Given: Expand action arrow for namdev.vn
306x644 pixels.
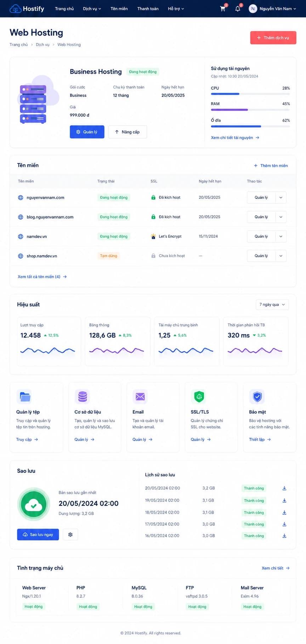Looking at the screenshot, I should 281,236.
